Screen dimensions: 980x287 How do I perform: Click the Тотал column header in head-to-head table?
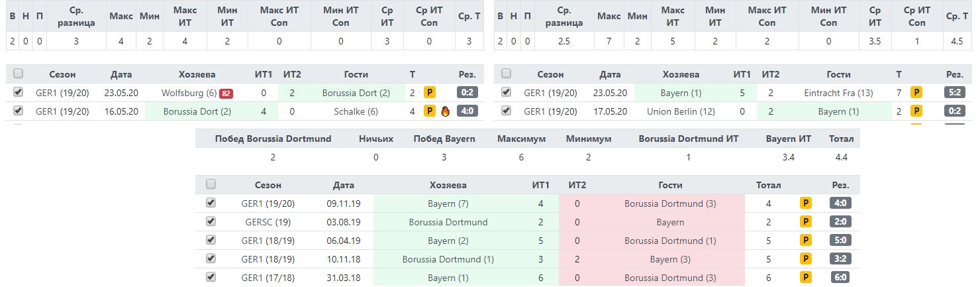769,186
